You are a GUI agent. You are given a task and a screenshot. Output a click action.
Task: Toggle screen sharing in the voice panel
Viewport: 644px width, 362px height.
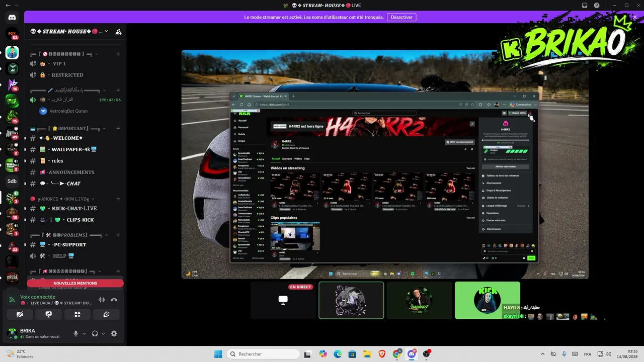tap(48, 314)
